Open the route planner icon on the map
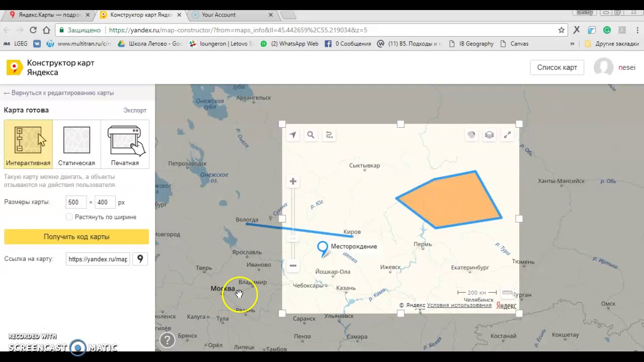This screenshot has width=644, height=362. coord(329,135)
